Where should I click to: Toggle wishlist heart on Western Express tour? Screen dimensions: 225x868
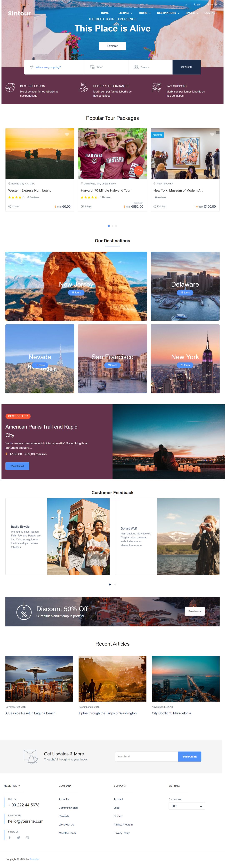pyautogui.click(x=67, y=134)
